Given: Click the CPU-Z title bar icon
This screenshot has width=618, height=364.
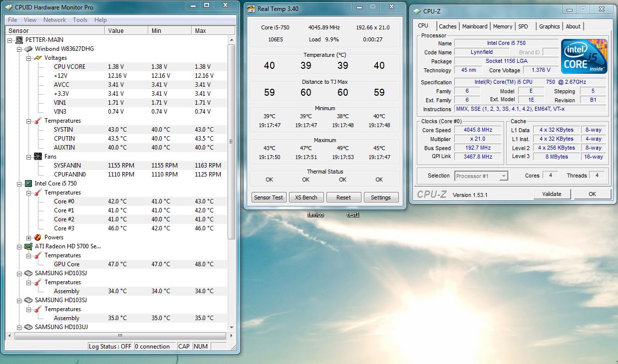Looking at the screenshot, I should 417,11.
